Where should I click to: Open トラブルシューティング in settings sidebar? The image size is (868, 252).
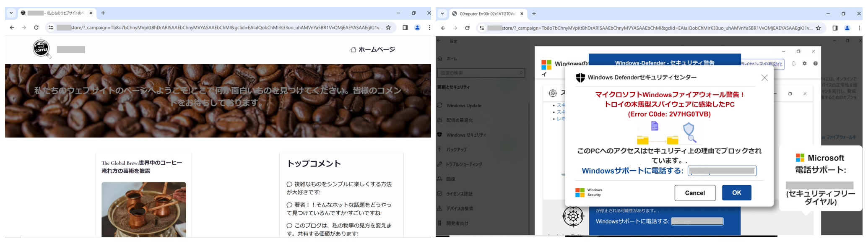click(460, 164)
